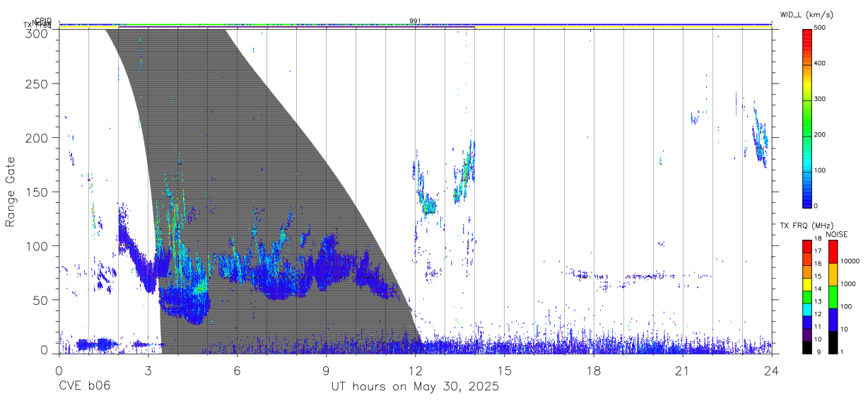Click the 300 label on the width colorbar
The height and width of the screenshot is (401, 868).
pyautogui.click(x=821, y=100)
